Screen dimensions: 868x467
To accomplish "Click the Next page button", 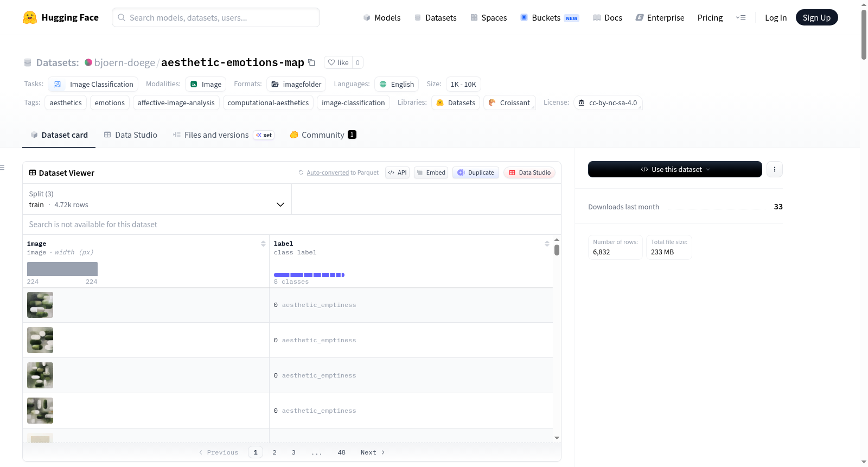I will pyautogui.click(x=373, y=452).
